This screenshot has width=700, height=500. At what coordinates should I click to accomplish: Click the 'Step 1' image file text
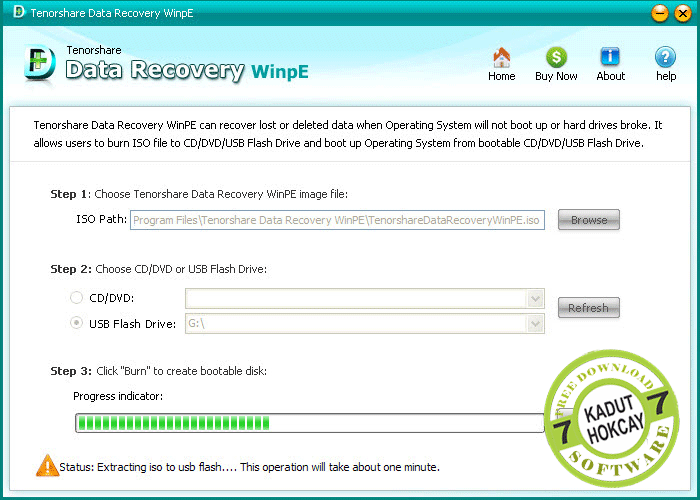[x=199, y=194]
